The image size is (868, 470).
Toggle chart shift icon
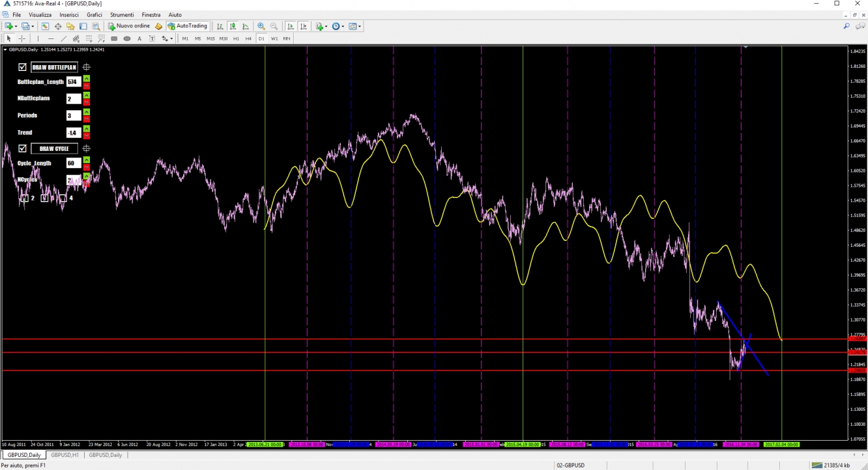coord(303,26)
